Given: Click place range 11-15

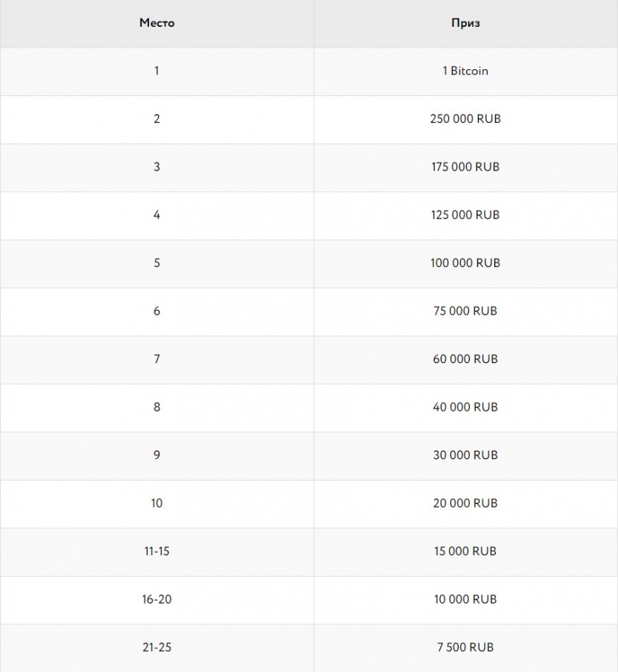Looking at the screenshot, I should click(157, 551).
